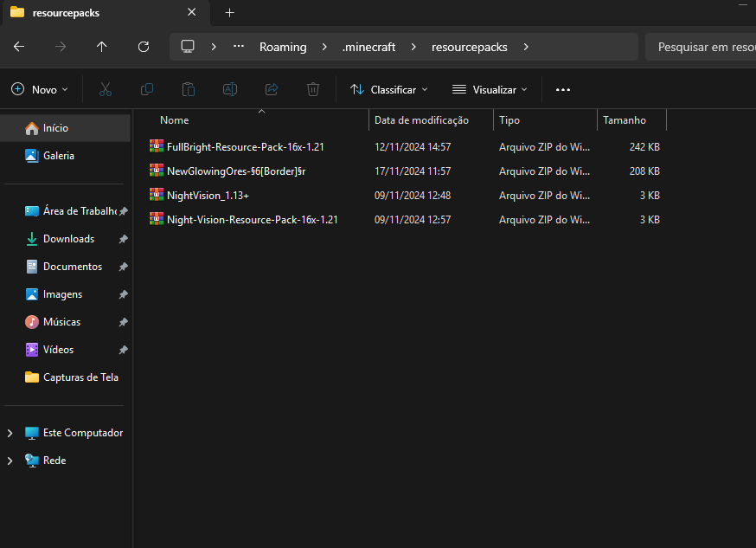
Task: Select NewGlowingOres-§6[Border]§r file
Action: (x=236, y=171)
